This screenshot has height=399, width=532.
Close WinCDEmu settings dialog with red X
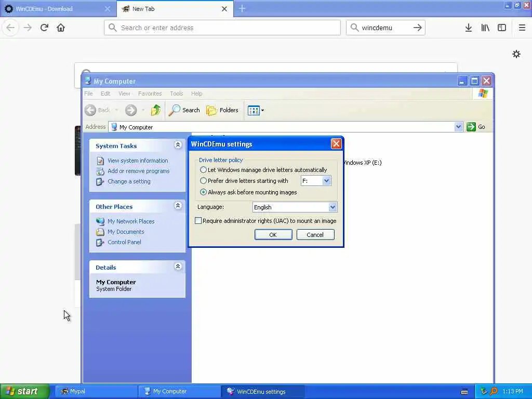336,144
